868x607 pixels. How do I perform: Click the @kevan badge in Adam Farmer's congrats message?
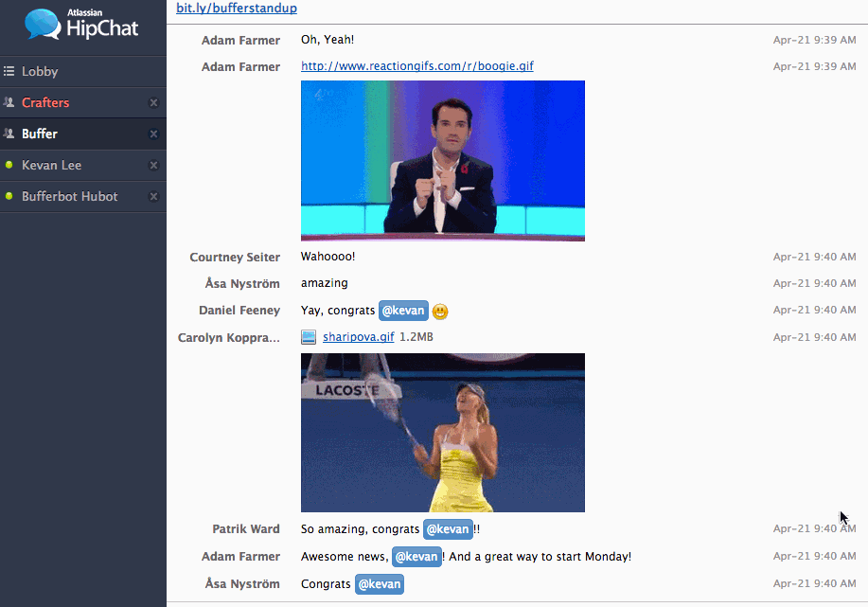(416, 556)
